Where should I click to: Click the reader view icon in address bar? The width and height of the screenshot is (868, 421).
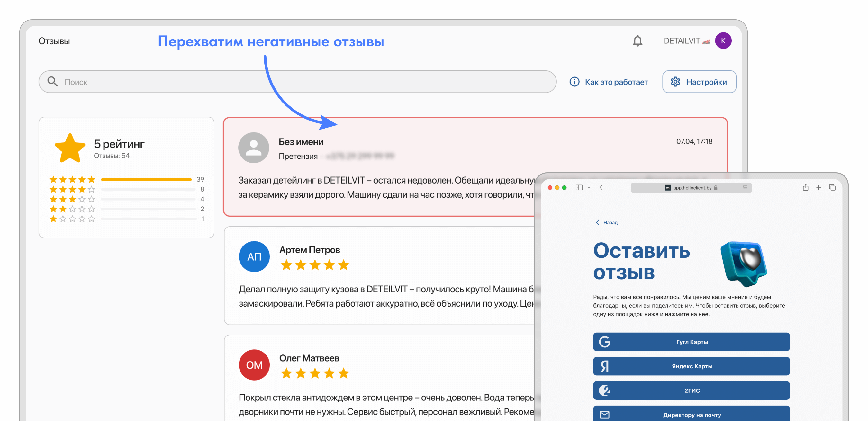(x=745, y=188)
